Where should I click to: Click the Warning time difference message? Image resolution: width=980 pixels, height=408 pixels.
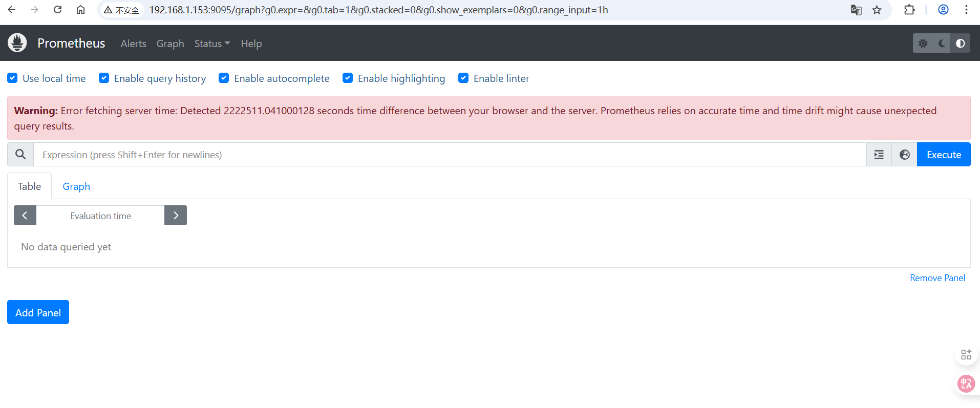[x=489, y=118]
